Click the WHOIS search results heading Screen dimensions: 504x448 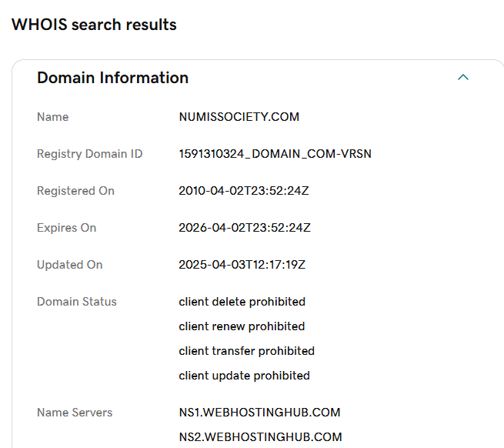(x=94, y=25)
